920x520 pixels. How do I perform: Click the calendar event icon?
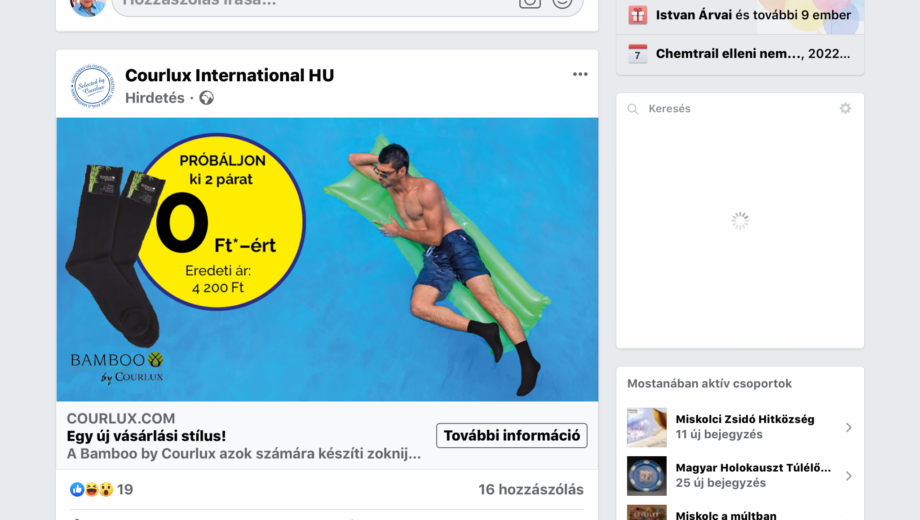click(637, 53)
